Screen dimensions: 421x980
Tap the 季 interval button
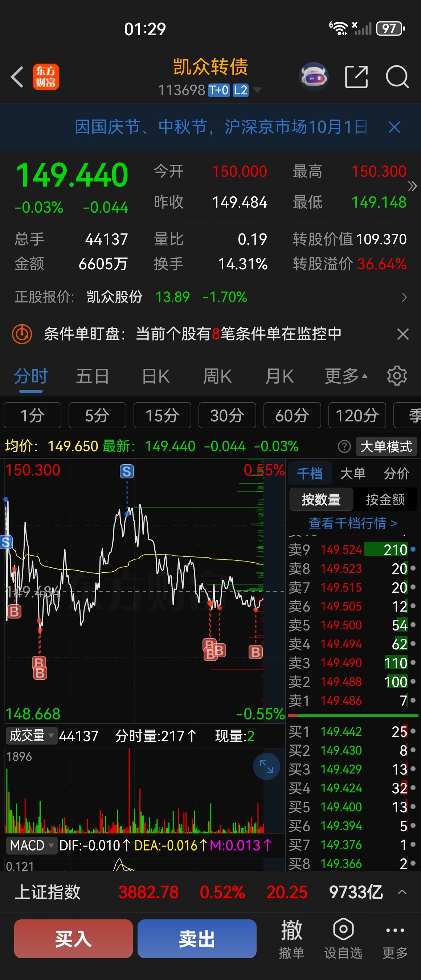point(407,415)
